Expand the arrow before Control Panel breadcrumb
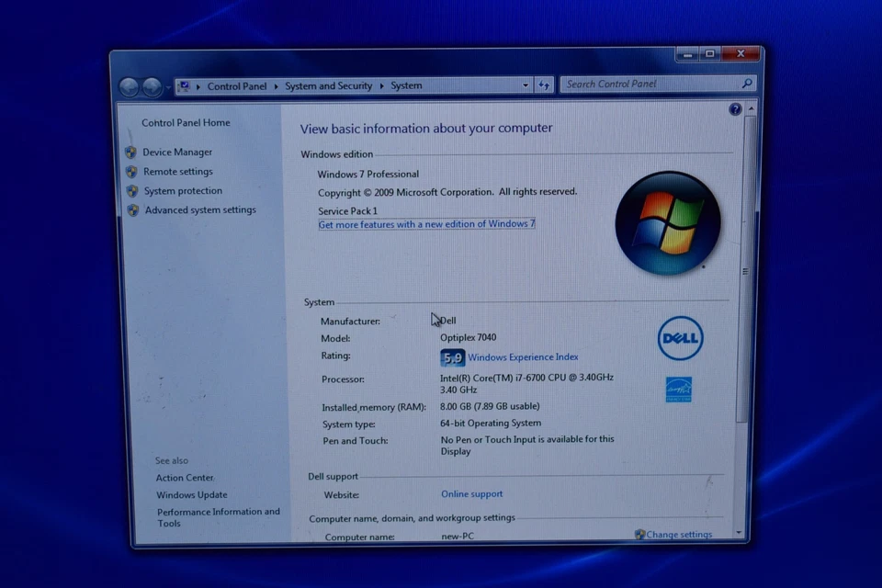The height and width of the screenshot is (588, 882). pos(198,86)
